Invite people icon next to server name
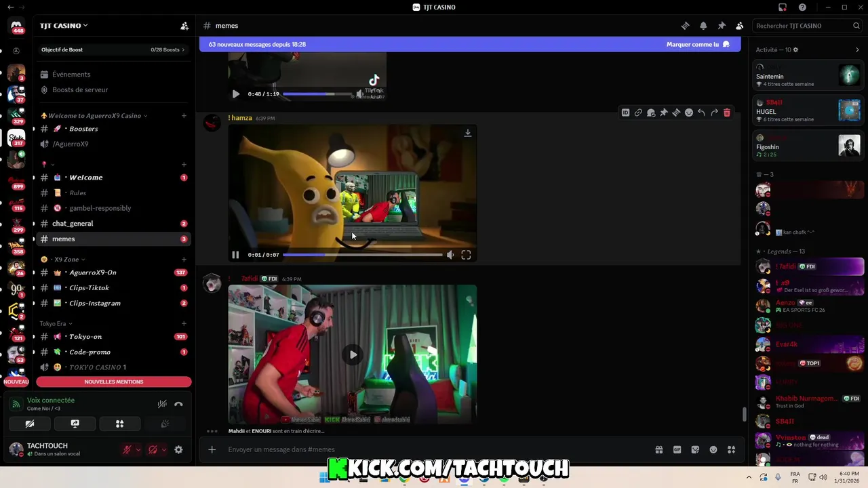868x488 pixels. click(184, 26)
